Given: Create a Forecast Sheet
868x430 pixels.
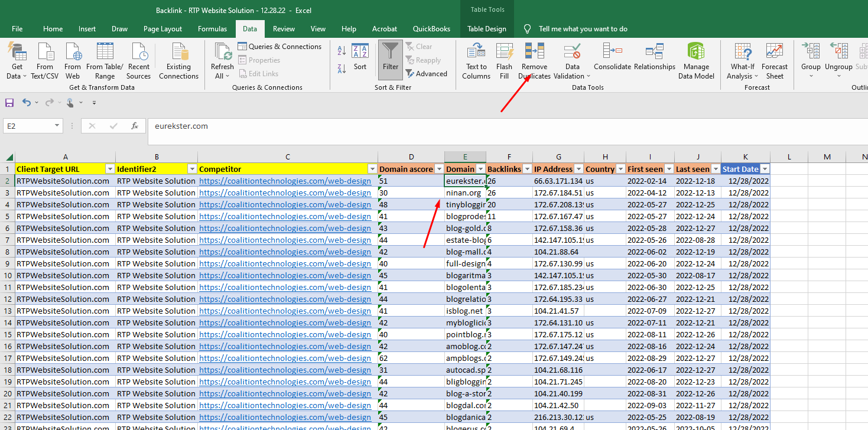Looking at the screenshot, I should 775,61.
